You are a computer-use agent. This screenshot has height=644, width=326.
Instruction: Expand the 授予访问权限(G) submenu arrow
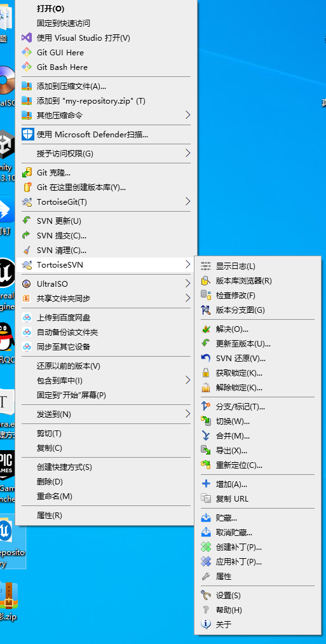(x=187, y=153)
